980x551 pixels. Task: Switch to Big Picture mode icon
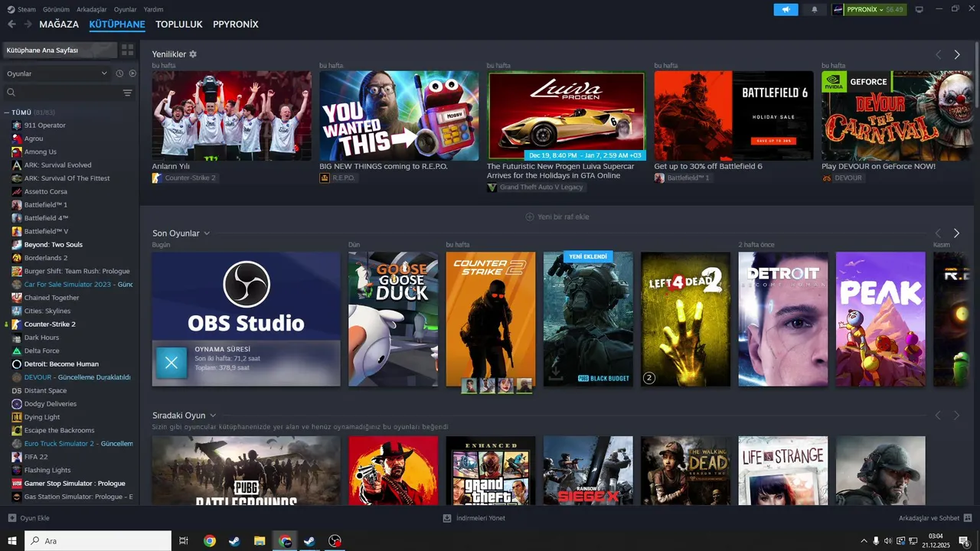920,9
